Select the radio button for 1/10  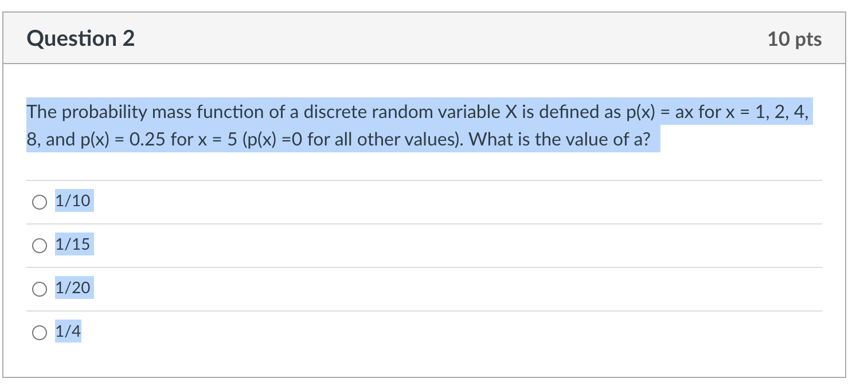[x=38, y=201]
